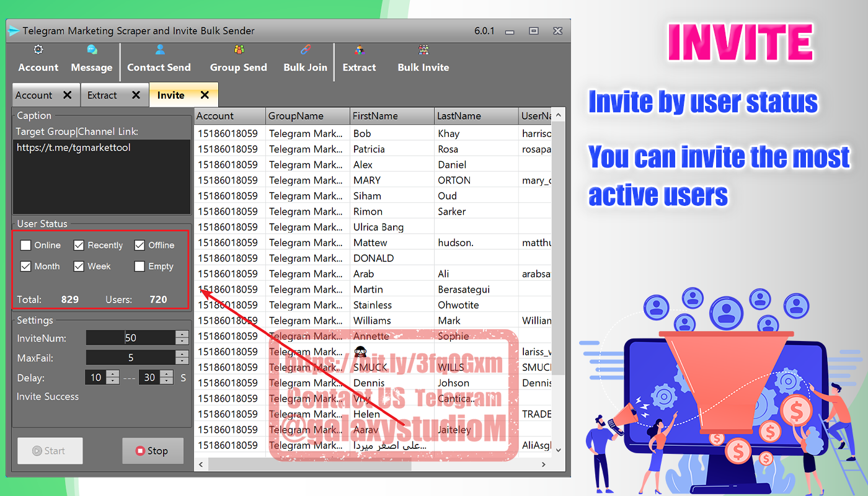Enable the Online status checkbox

25,246
